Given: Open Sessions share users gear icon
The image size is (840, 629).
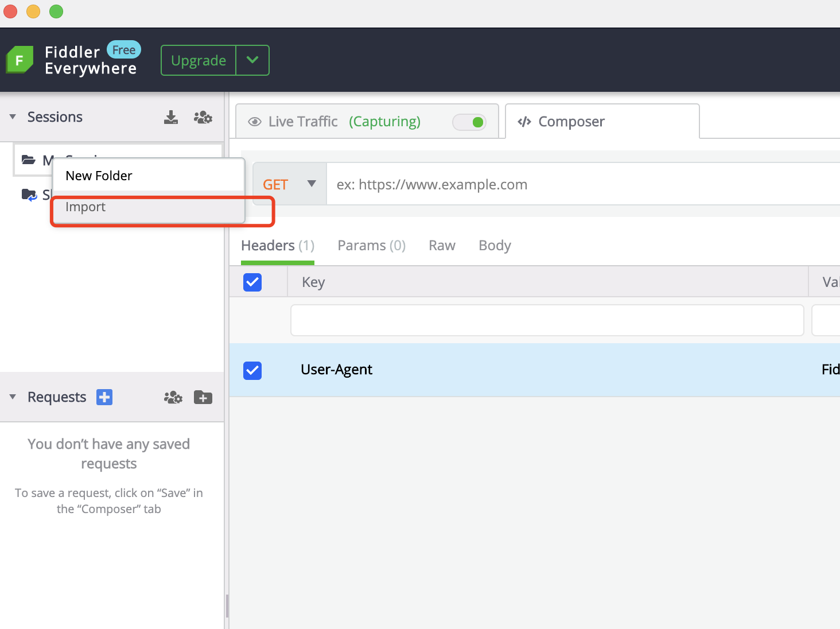Looking at the screenshot, I should point(203,117).
